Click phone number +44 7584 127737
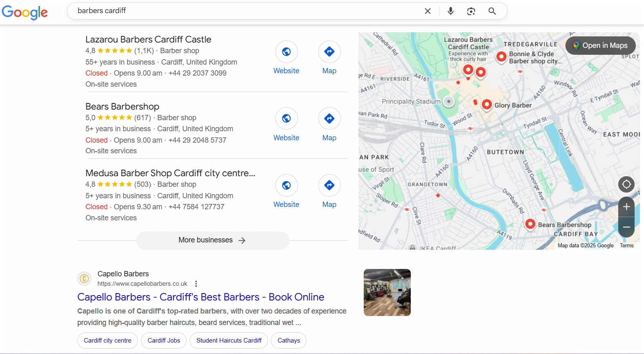Image resolution: width=644 pixels, height=354 pixels. (x=196, y=207)
